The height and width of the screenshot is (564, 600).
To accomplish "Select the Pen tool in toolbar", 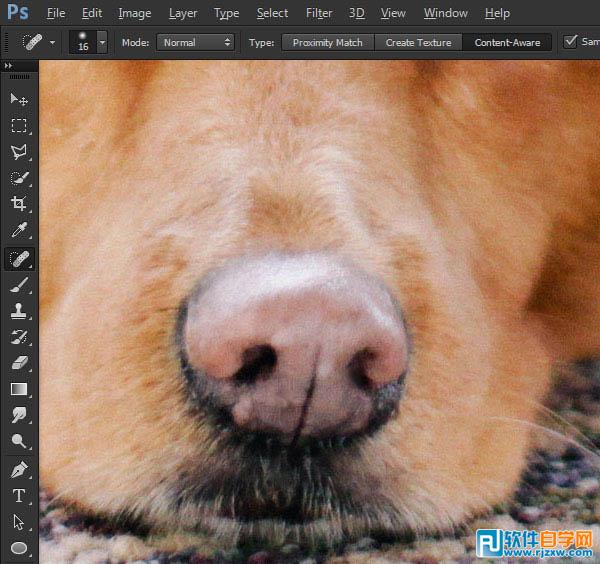I will (x=19, y=468).
